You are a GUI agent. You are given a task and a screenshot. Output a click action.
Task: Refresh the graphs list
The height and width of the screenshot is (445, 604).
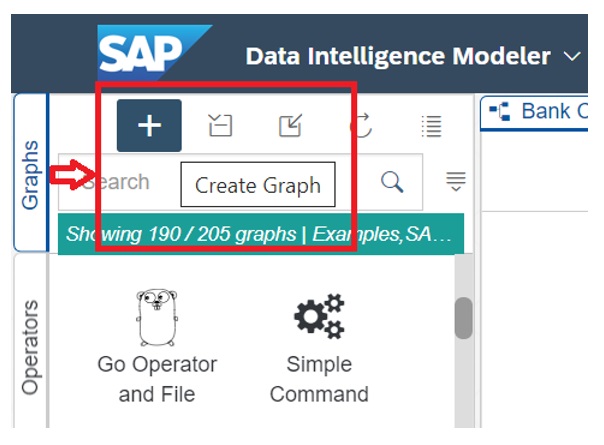tap(361, 126)
